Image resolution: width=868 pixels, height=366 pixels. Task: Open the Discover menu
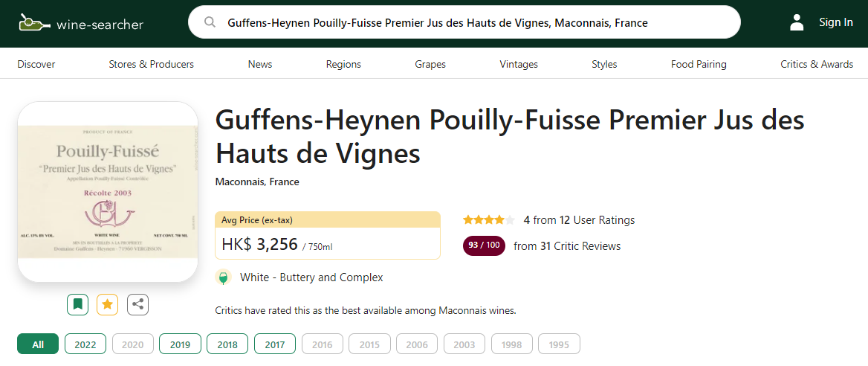tap(36, 64)
